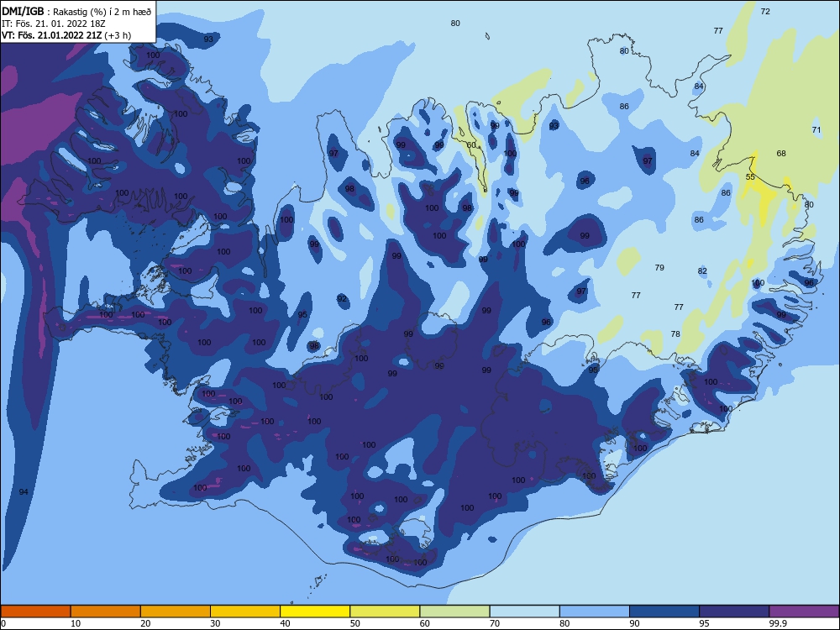Select the map humidity value '82'
840x630 pixels.
(x=702, y=271)
